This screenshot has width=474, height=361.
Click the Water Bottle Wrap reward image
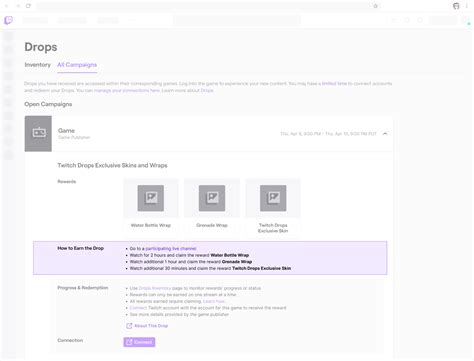point(151,198)
